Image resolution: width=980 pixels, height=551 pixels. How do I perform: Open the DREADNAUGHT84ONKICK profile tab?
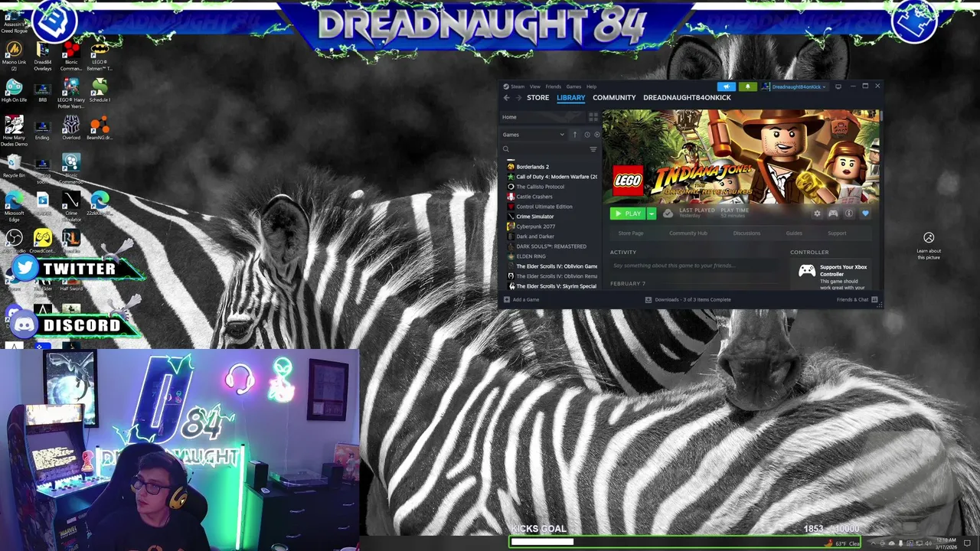687,98
